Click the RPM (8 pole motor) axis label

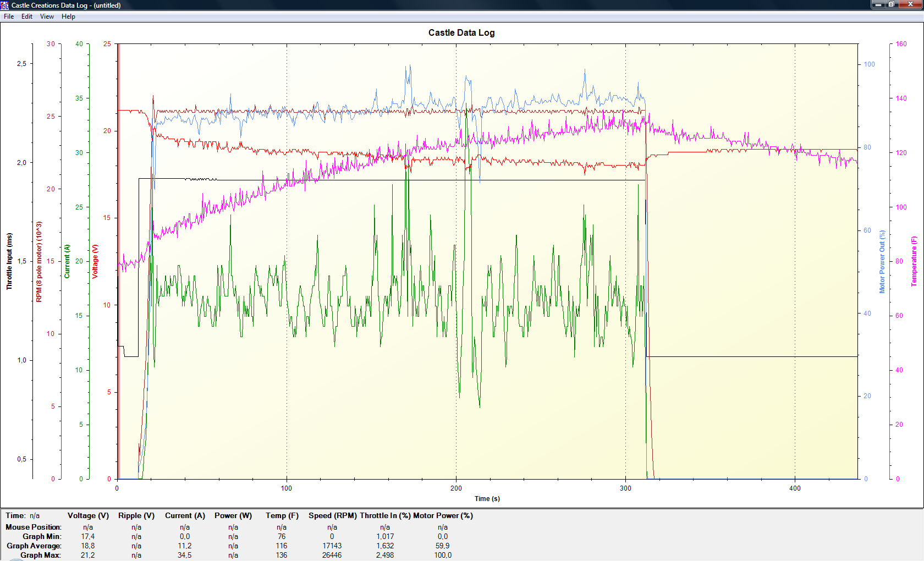(x=39, y=262)
